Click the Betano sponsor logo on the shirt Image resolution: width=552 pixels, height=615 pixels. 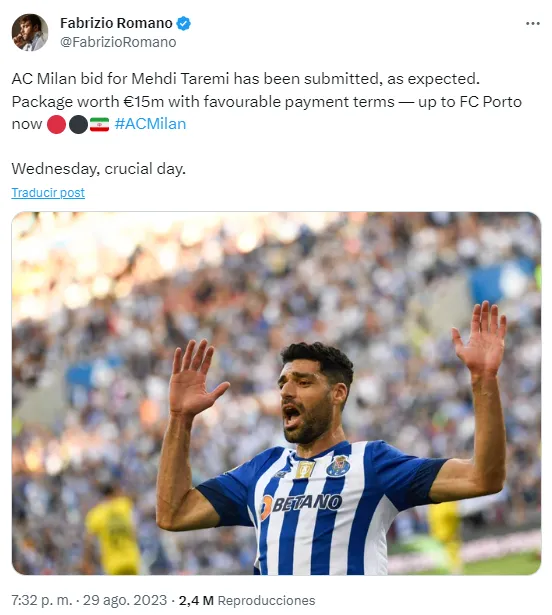pyautogui.click(x=301, y=504)
